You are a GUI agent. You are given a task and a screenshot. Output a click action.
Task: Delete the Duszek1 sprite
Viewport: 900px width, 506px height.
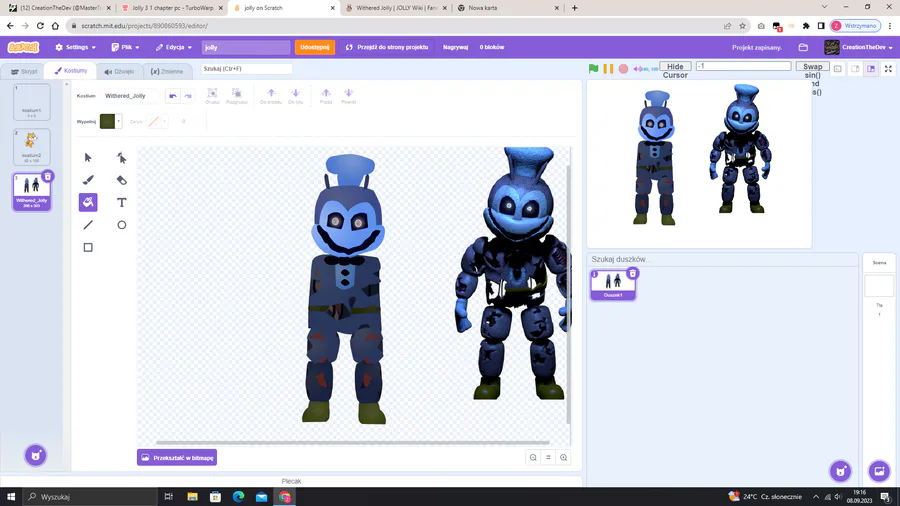(x=633, y=274)
